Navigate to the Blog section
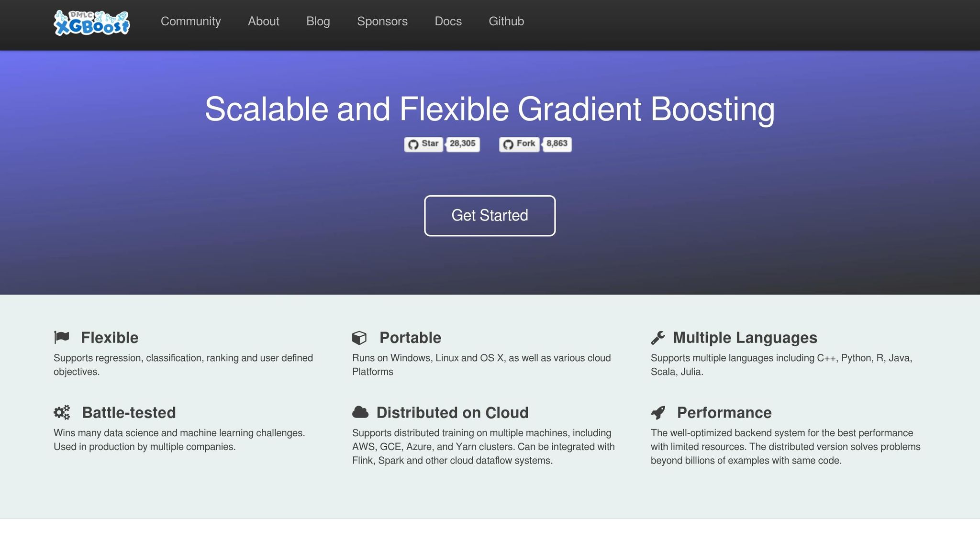This screenshot has width=980, height=551. [x=318, y=22]
